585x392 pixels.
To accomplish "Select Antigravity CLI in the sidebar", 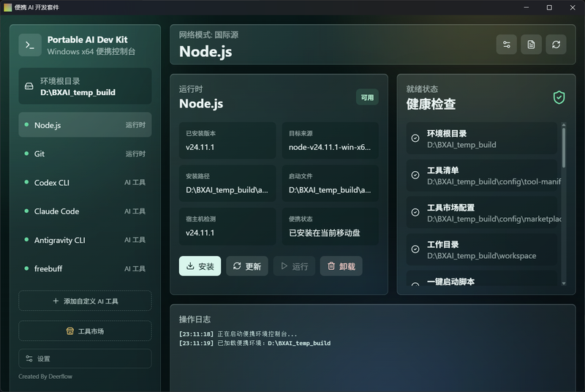I will 85,240.
